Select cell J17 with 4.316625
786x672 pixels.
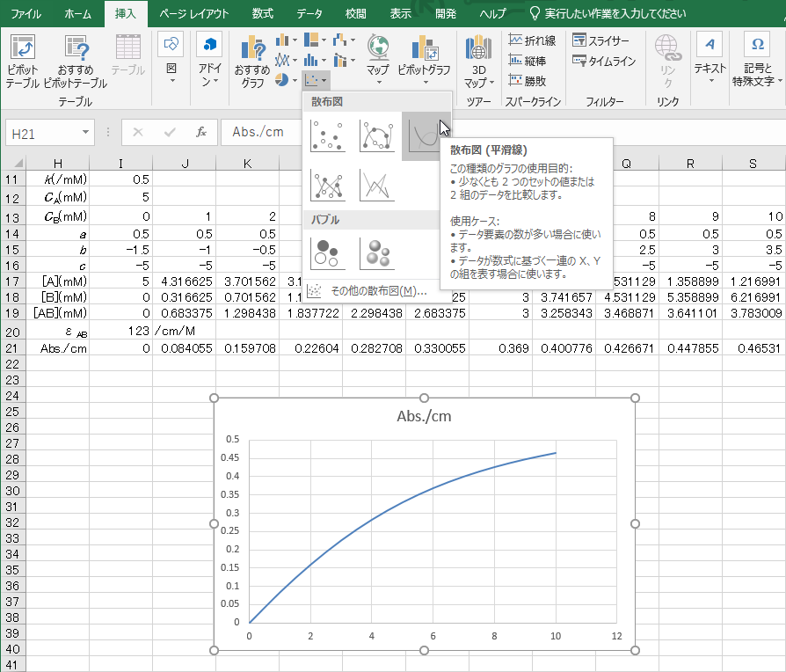pyautogui.click(x=184, y=281)
